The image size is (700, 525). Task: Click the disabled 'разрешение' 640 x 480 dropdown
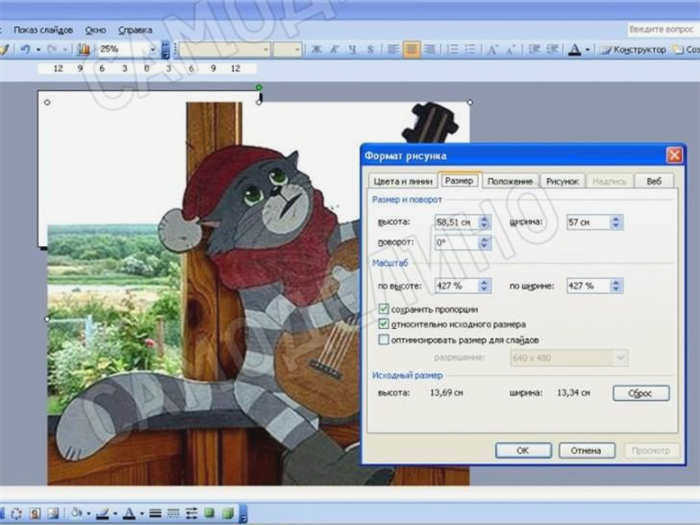[569, 358]
